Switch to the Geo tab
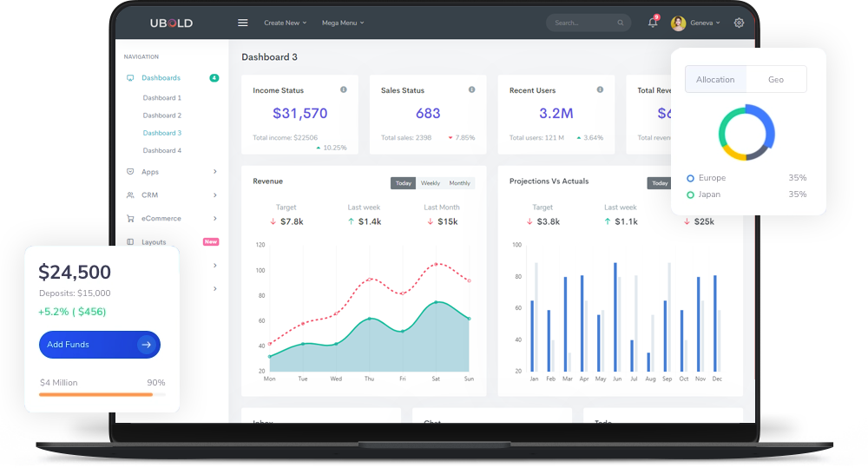 (x=776, y=79)
